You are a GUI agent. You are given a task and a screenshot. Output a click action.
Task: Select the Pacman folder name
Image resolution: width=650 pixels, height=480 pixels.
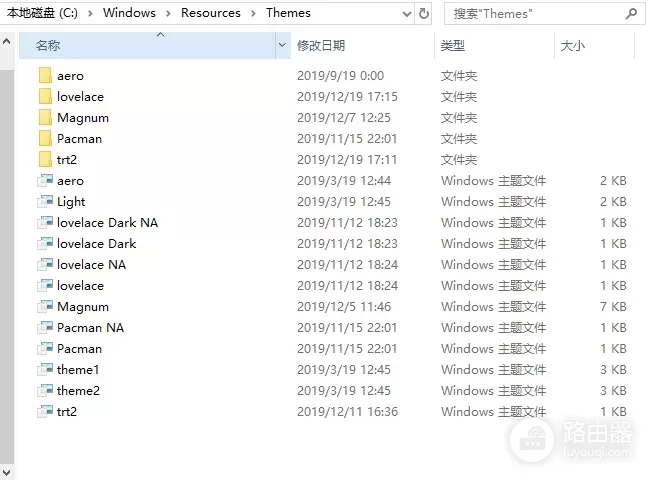point(79,139)
